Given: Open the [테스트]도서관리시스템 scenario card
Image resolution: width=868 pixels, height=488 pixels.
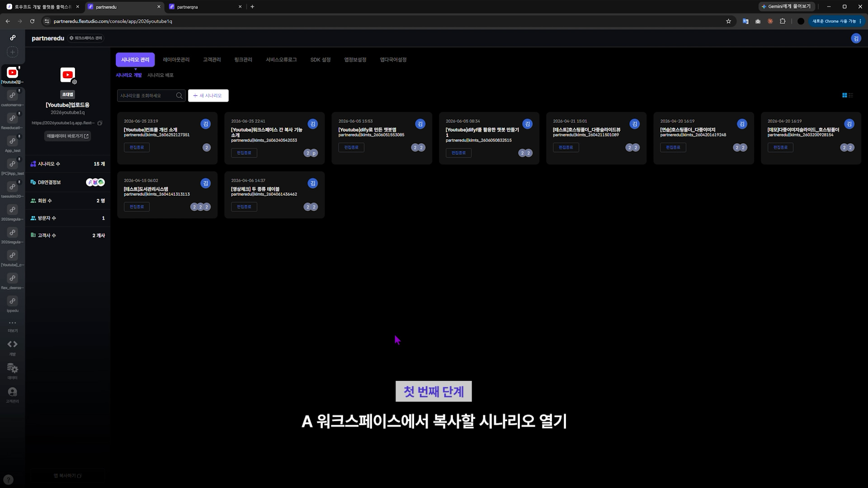Looking at the screenshot, I should coord(167,195).
